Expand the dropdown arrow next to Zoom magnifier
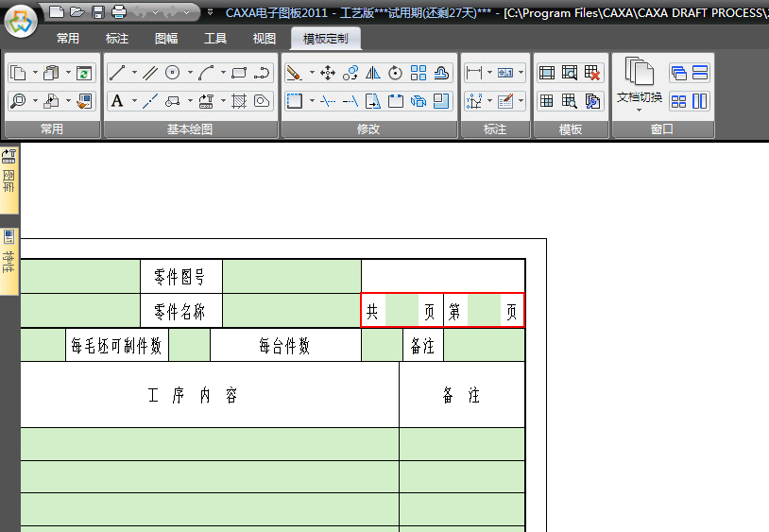 [x=36, y=101]
